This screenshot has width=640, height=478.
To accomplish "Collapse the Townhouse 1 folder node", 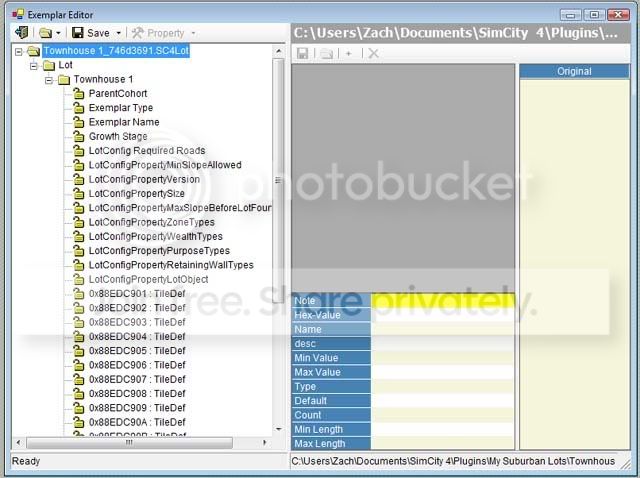I will (49, 80).
